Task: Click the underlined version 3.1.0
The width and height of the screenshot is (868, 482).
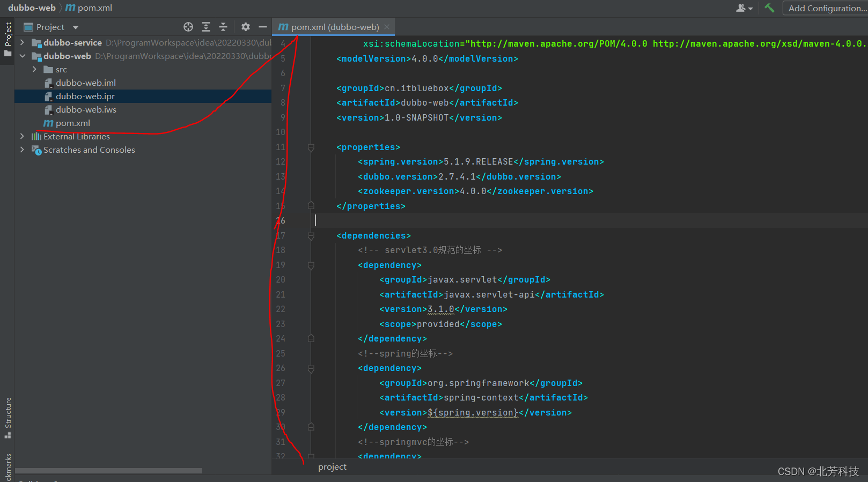Action: [440, 309]
